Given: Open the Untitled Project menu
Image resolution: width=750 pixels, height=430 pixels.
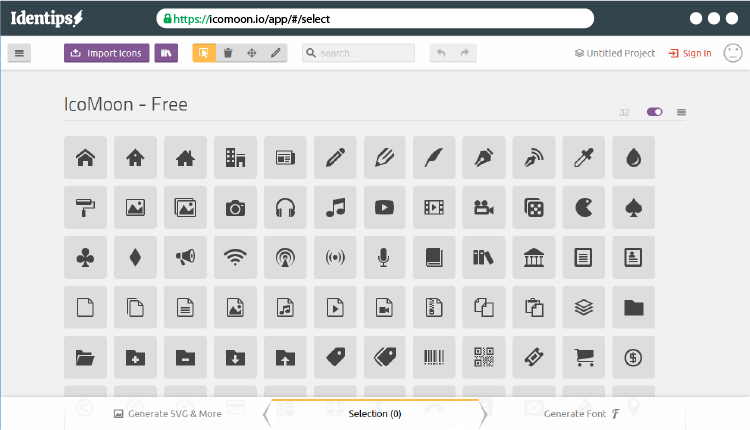Looking at the screenshot, I should (x=615, y=53).
